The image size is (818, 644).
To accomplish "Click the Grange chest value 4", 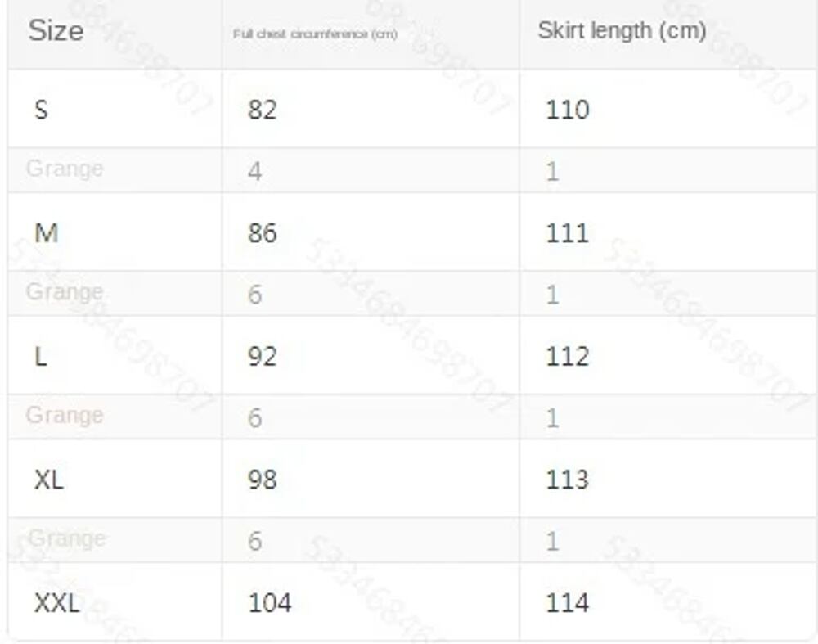I will 255,171.
